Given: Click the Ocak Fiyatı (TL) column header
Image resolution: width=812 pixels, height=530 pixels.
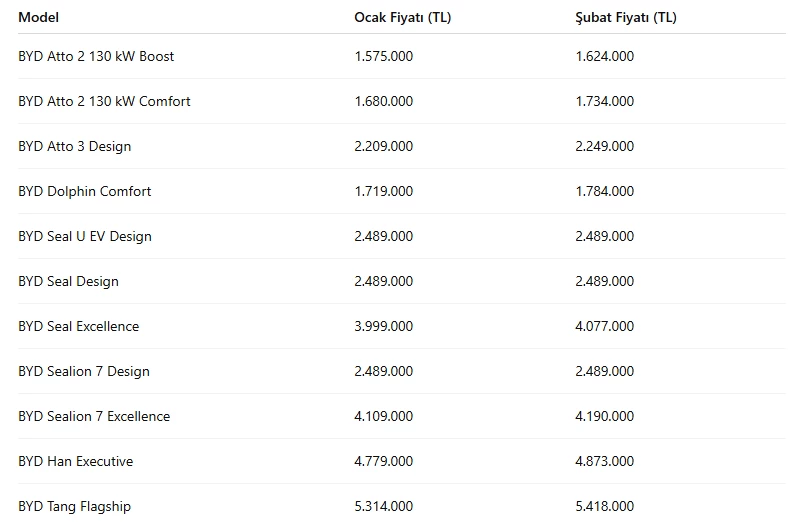Looking at the screenshot, I should 402,17.
